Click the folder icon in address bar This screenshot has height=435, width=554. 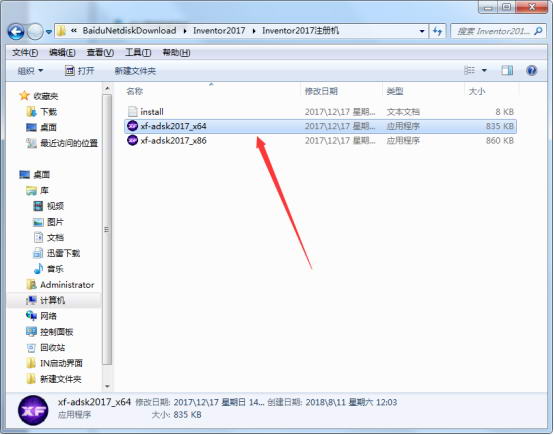tap(61, 31)
